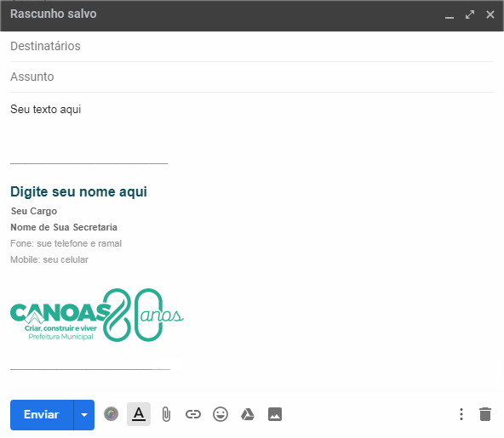Insert files using the Google Drive icon
504x438 pixels.
tap(248, 414)
